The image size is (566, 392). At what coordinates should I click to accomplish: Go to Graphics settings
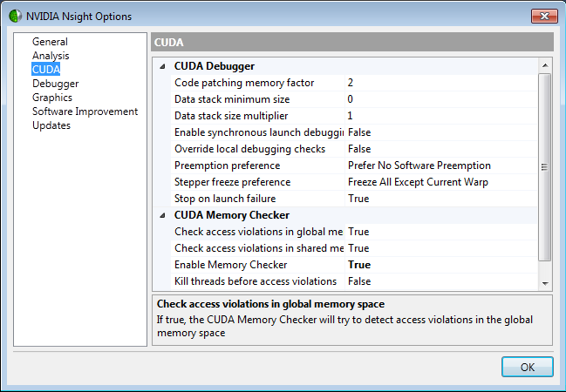coord(52,98)
